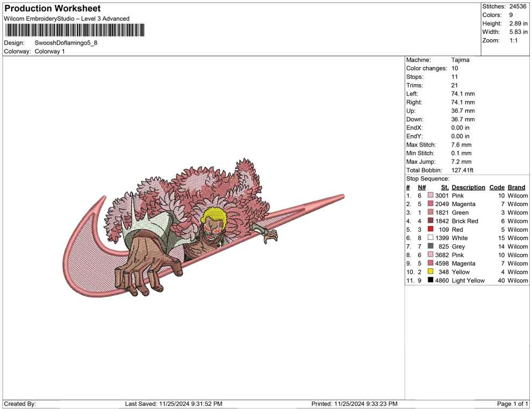Viewport: 532px width, 409px height.
Task: Select the Brick Red 1842 color swatch
Action: [430, 221]
